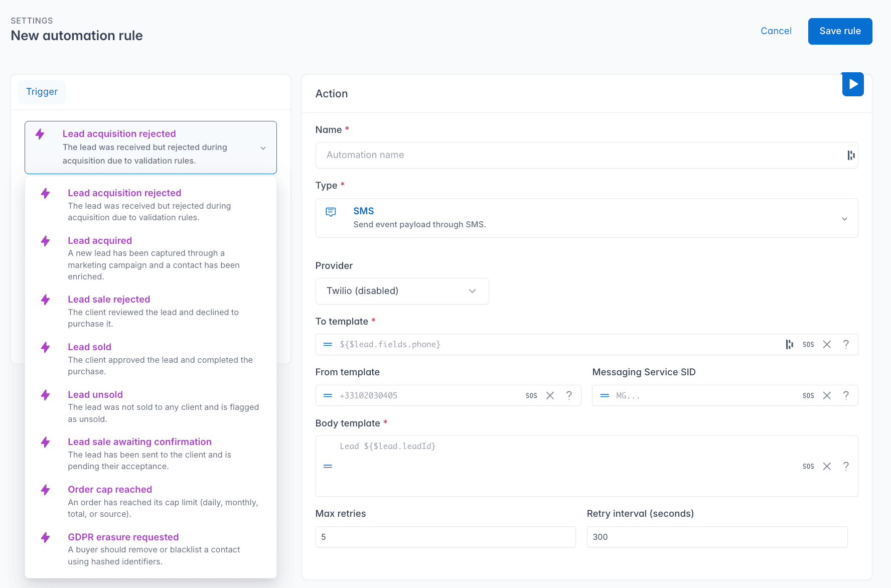Viewport: 891px width, 588px height.
Task: Open help for To template field
Action: pos(846,344)
